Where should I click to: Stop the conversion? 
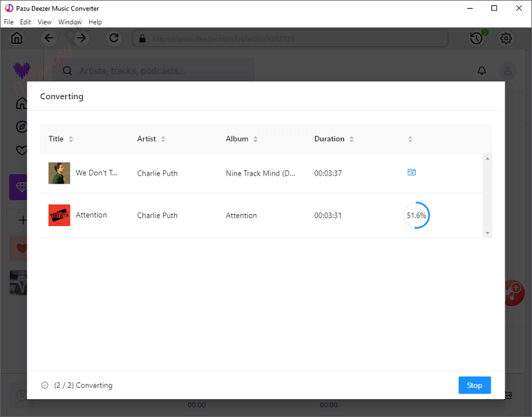pos(474,385)
